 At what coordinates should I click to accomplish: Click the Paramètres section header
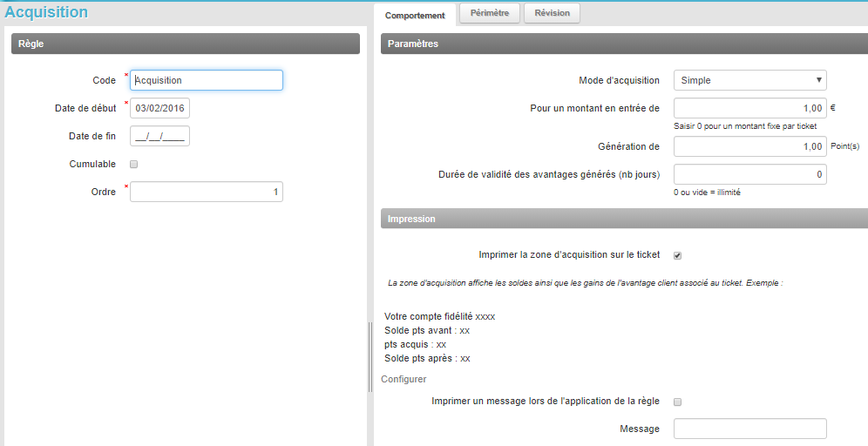(623, 44)
